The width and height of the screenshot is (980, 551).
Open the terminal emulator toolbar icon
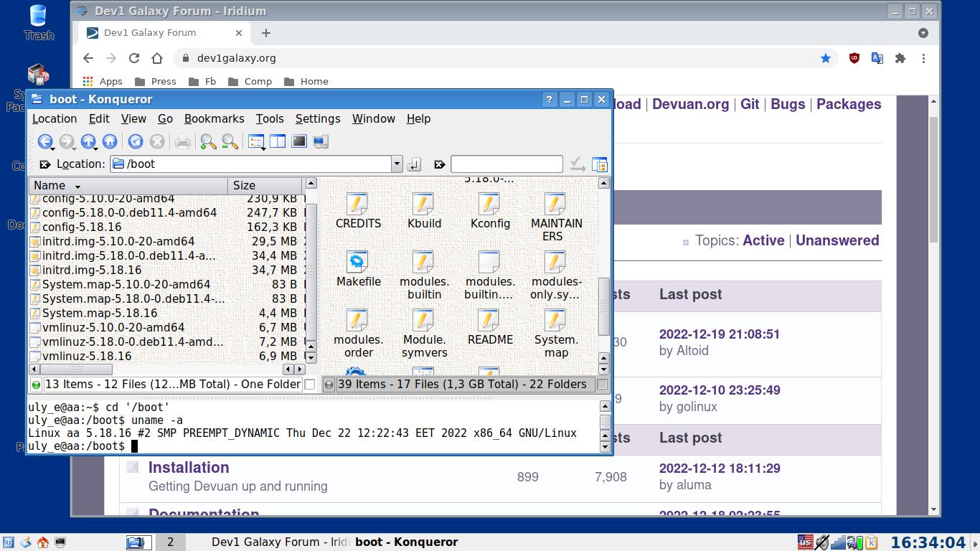tap(299, 141)
